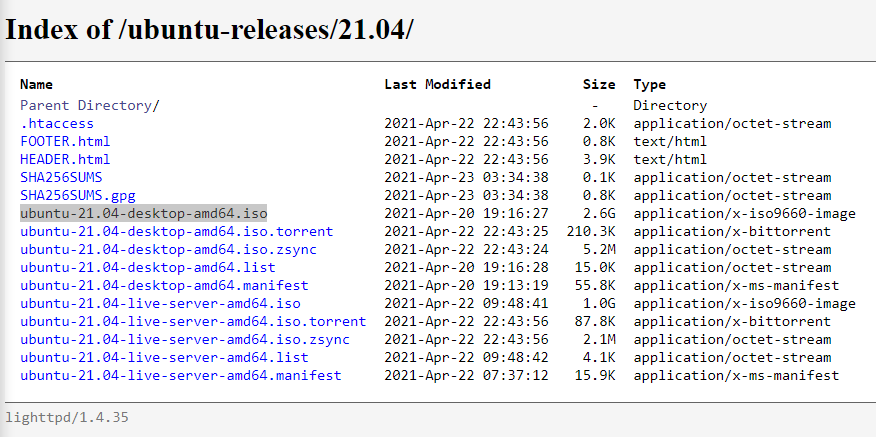Open the .htaccess file link

(x=57, y=124)
